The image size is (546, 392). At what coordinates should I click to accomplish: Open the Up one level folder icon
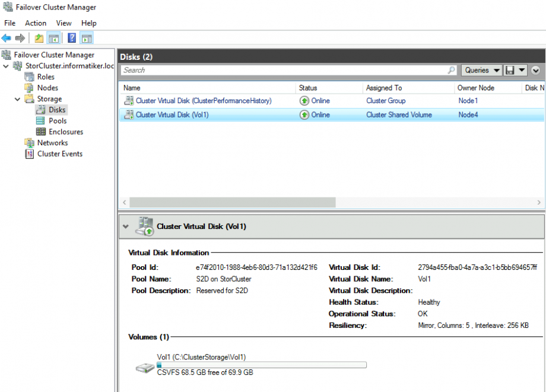pyautogui.click(x=38, y=38)
